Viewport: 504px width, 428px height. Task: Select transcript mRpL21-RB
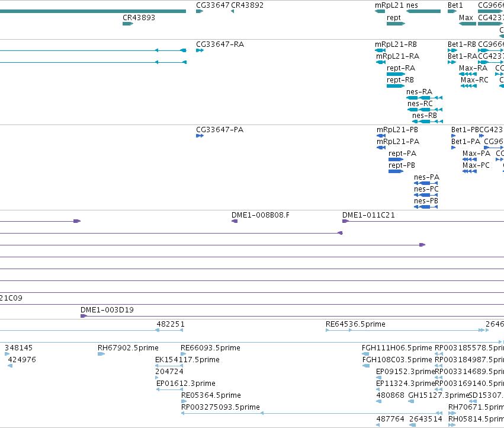pyautogui.click(x=380, y=50)
